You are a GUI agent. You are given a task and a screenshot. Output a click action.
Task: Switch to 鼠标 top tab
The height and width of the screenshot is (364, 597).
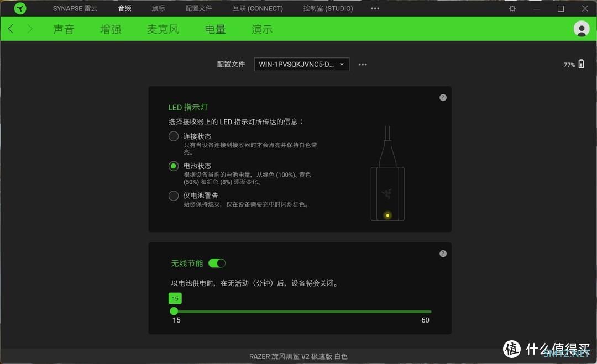pyautogui.click(x=159, y=8)
